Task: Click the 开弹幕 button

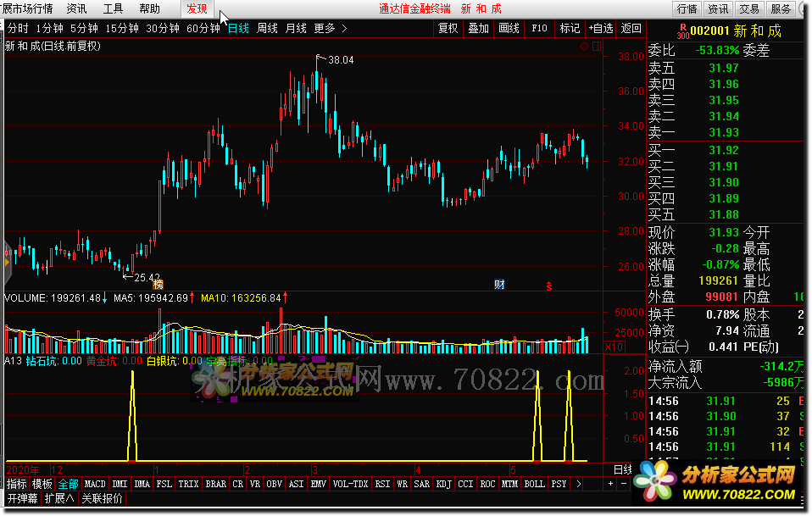Action: click(x=22, y=498)
